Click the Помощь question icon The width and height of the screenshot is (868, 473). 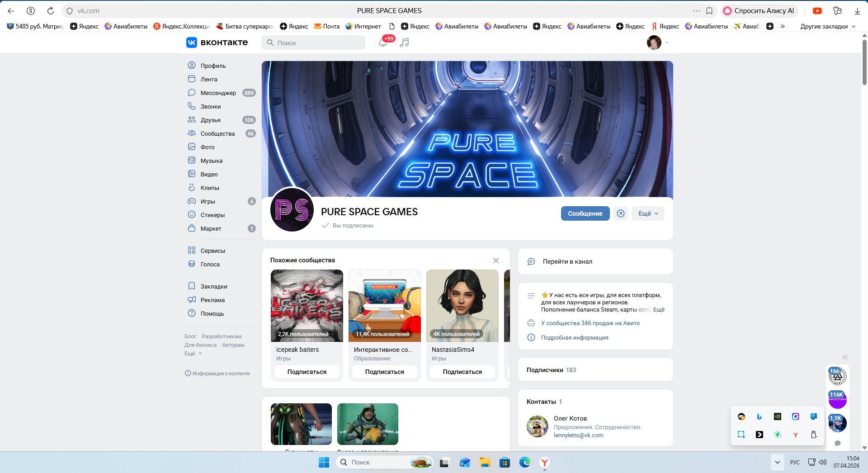[x=192, y=313]
